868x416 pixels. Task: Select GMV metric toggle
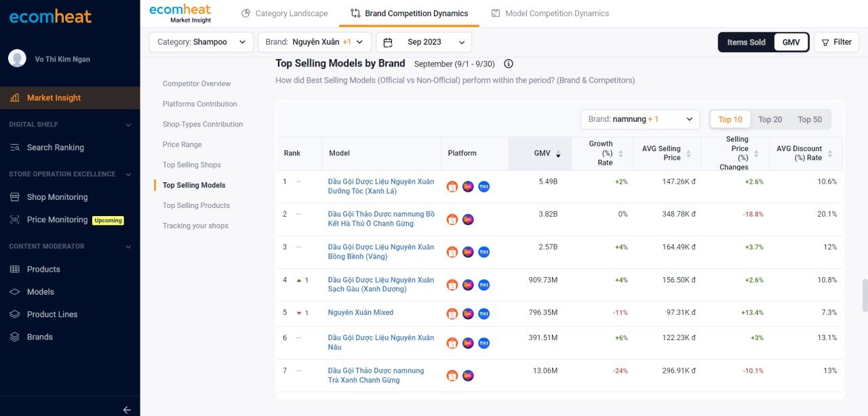(x=791, y=42)
